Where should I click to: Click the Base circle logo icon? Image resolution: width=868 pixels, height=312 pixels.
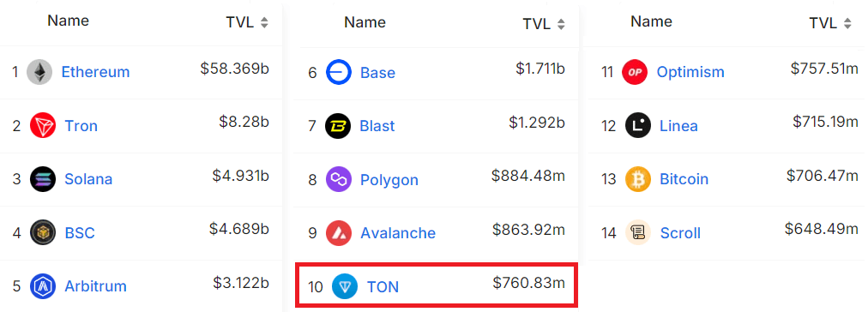tap(338, 73)
